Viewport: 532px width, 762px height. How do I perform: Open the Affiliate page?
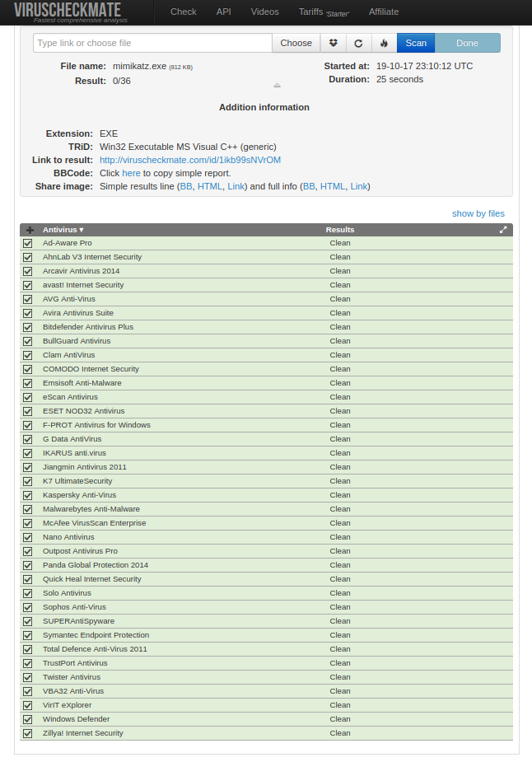click(383, 12)
